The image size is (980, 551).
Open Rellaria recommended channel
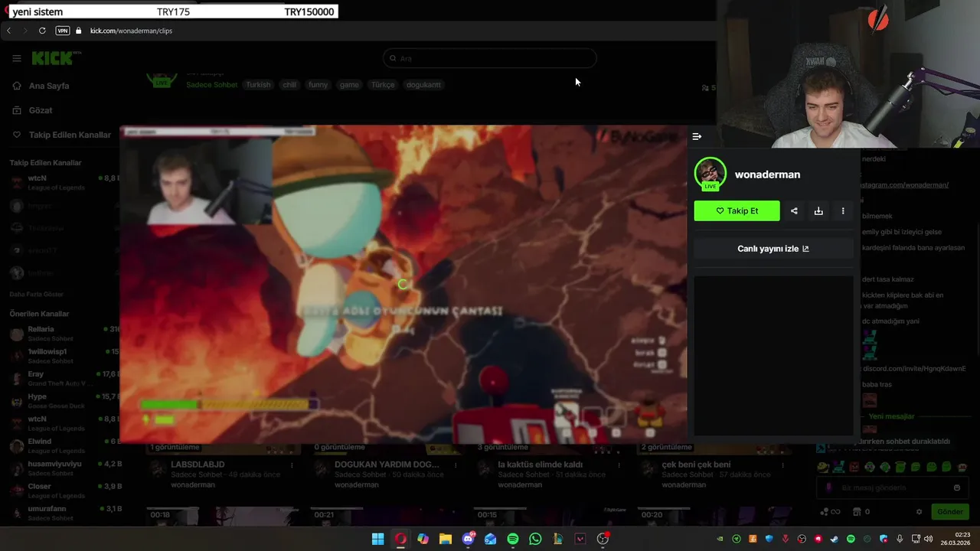pyautogui.click(x=64, y=333)
